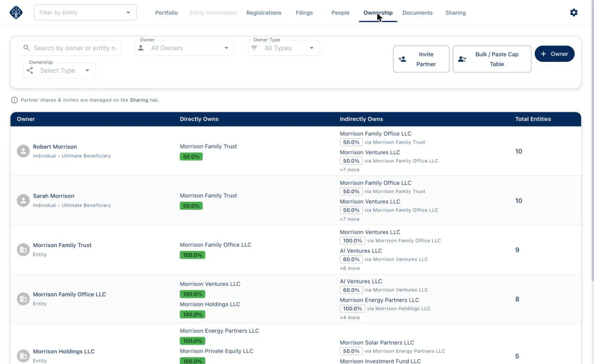Click Morrison Holdings LLC in Directly Owns column
The width and height of the screenshot is (594, 364).
coord(210,304)
